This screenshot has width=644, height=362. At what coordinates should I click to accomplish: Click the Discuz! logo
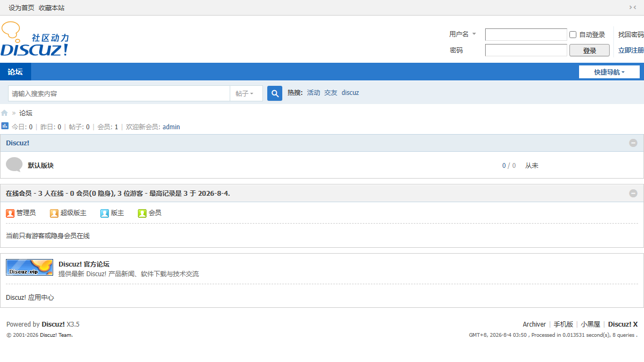click(x=35, y=39)
